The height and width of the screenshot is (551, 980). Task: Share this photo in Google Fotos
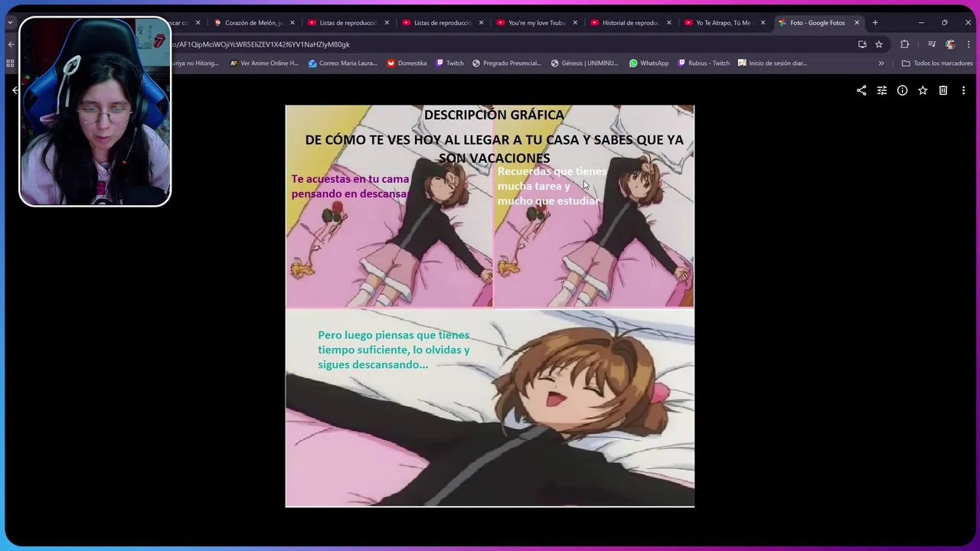click(x=861, y=90)
